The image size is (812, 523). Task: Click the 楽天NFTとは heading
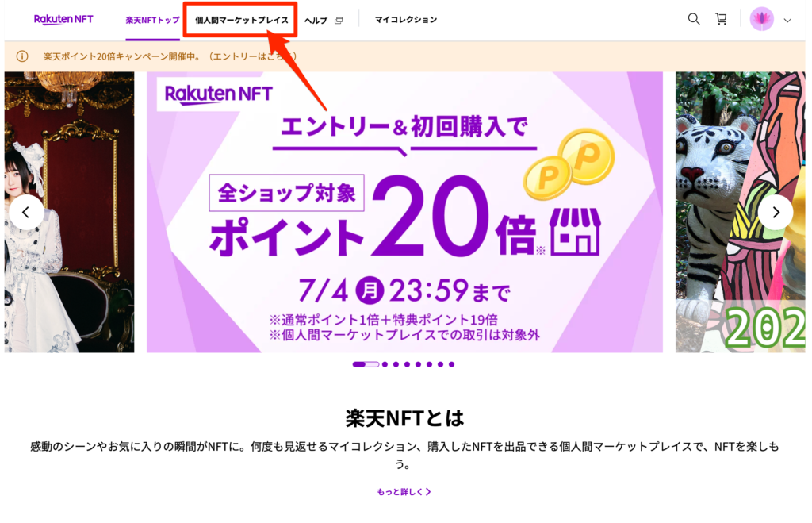(x=404, y=417)
